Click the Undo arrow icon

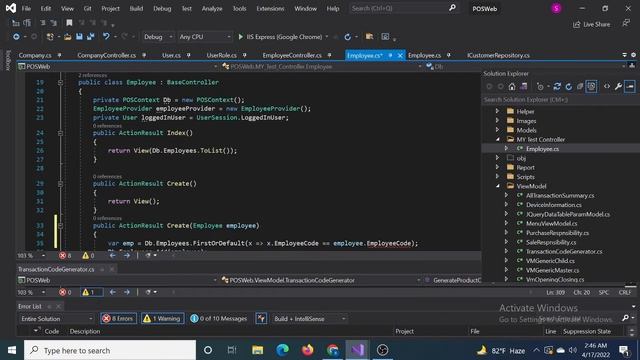coord(106,37)
